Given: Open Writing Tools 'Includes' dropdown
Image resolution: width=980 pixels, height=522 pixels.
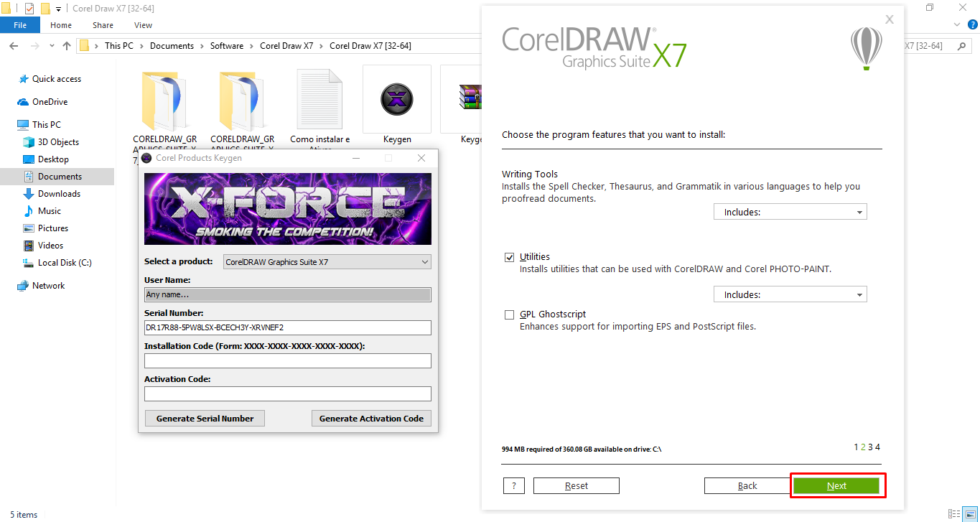Looking at the screenshot, I should click(x=790, y=212).
